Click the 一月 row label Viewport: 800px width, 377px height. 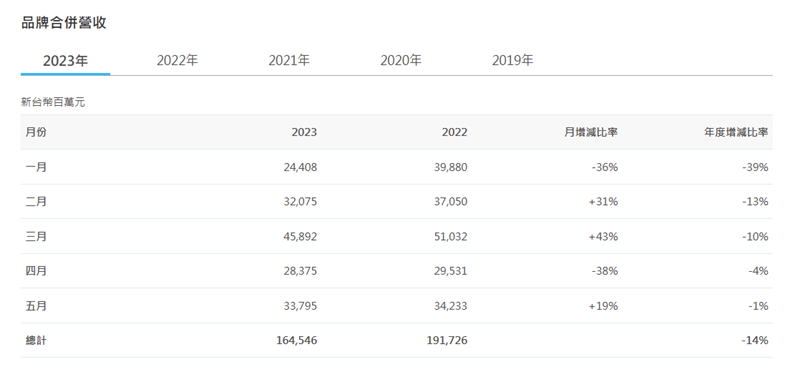click(x=36, y=167)
